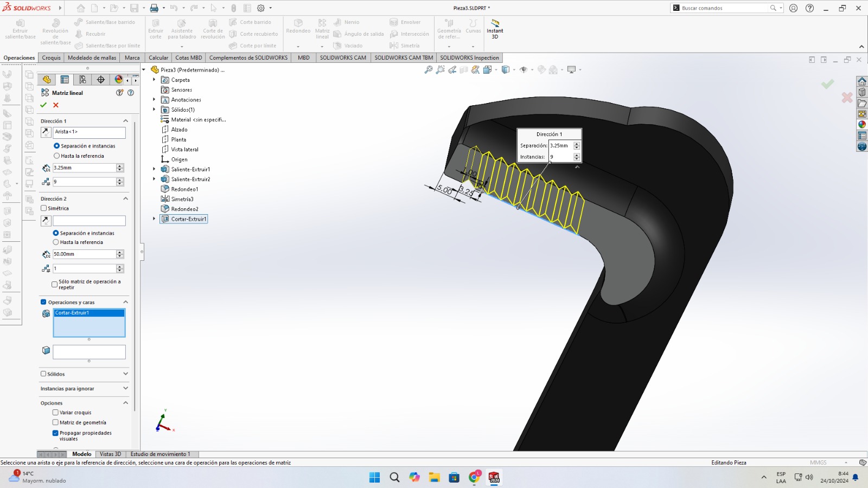Open the appearance manager color ball icon
This screenshot has height=488, width=868.
pyautogui.click(x=118, y=80)
